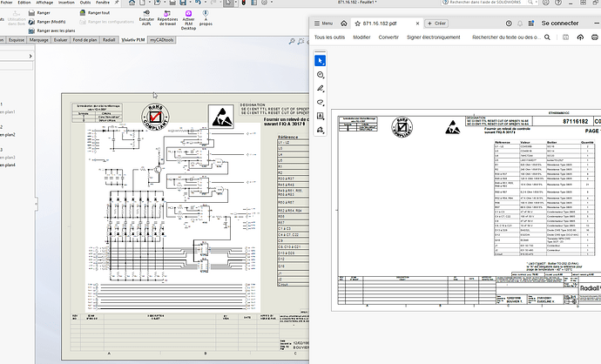Click the search magnifier in Acrobat

tap(547, 37)
